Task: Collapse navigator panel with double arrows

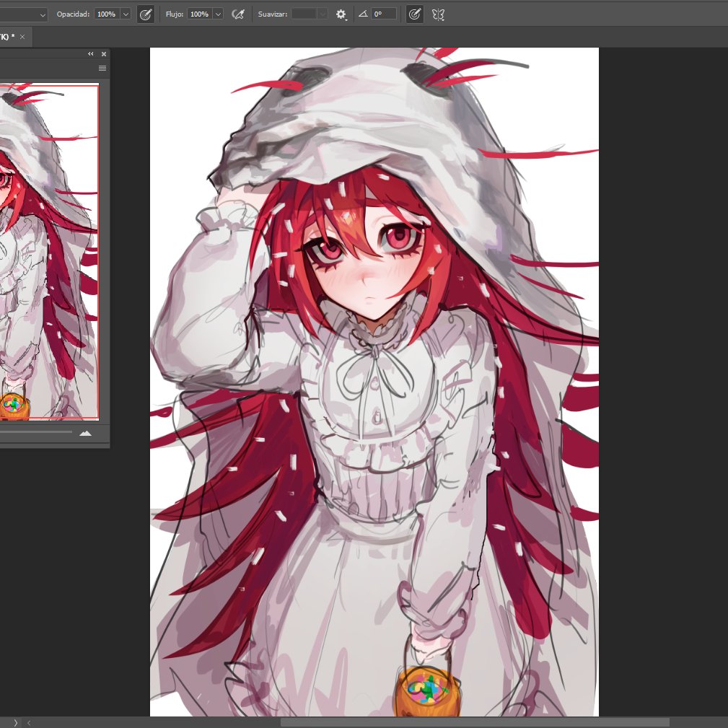Action: 90,54
